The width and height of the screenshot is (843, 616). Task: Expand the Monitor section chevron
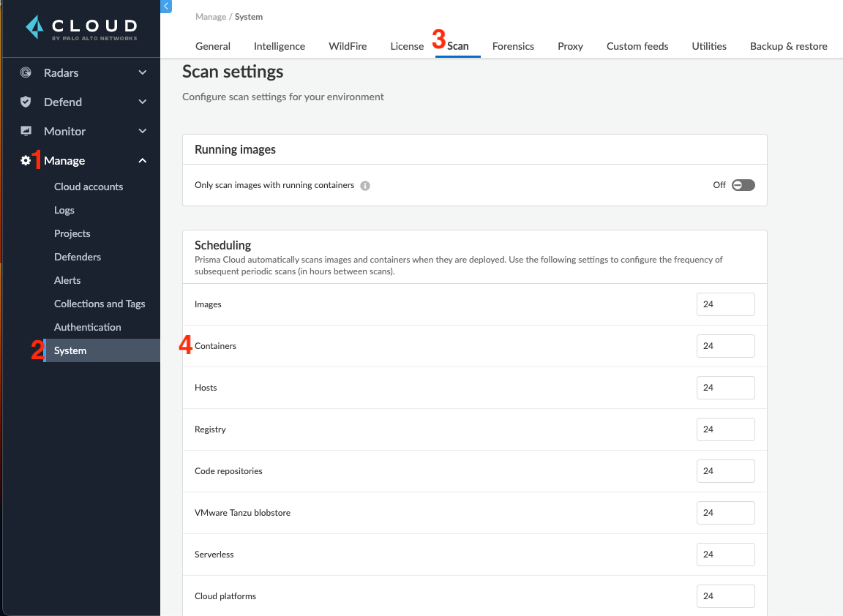coord(143,131)
